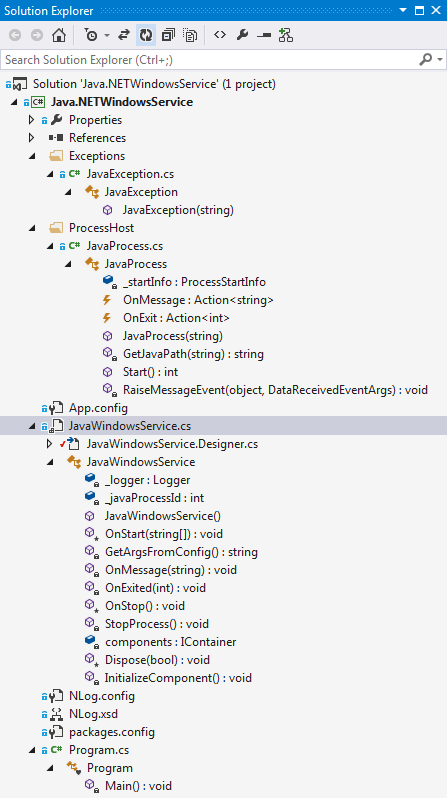Select Start() : int method
447x798 pixels.
point(151,372)
